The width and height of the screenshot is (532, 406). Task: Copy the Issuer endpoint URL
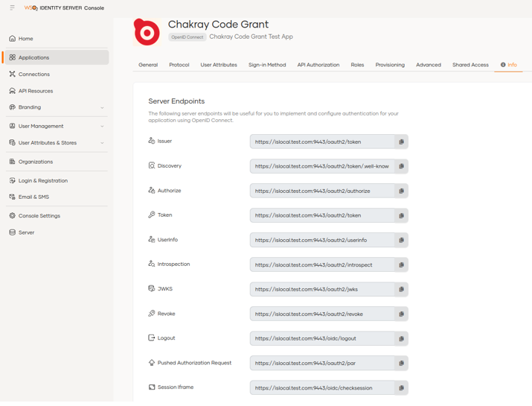click(x=401, y=142)
